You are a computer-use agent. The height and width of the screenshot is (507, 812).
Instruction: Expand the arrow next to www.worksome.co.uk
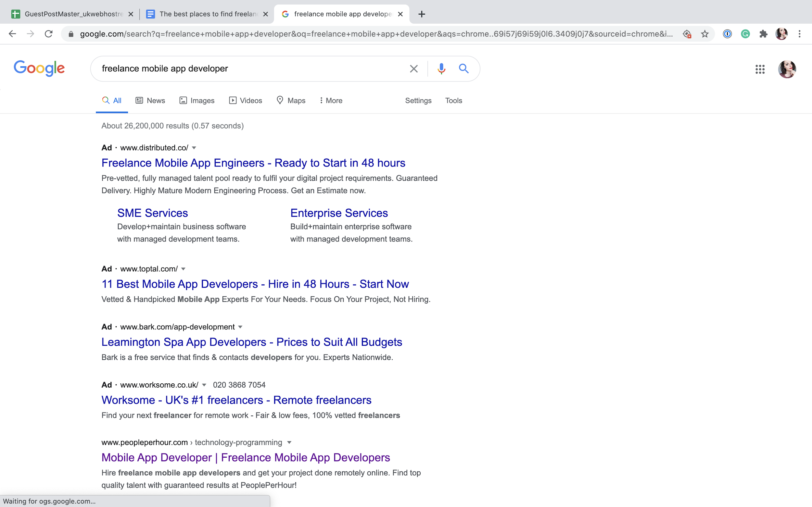pos(204,385)
